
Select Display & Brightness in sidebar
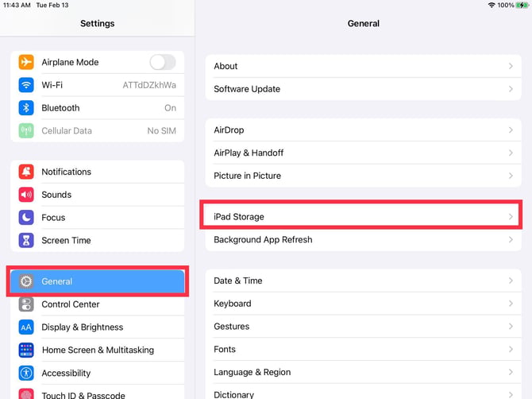click(x=98, y=327)
